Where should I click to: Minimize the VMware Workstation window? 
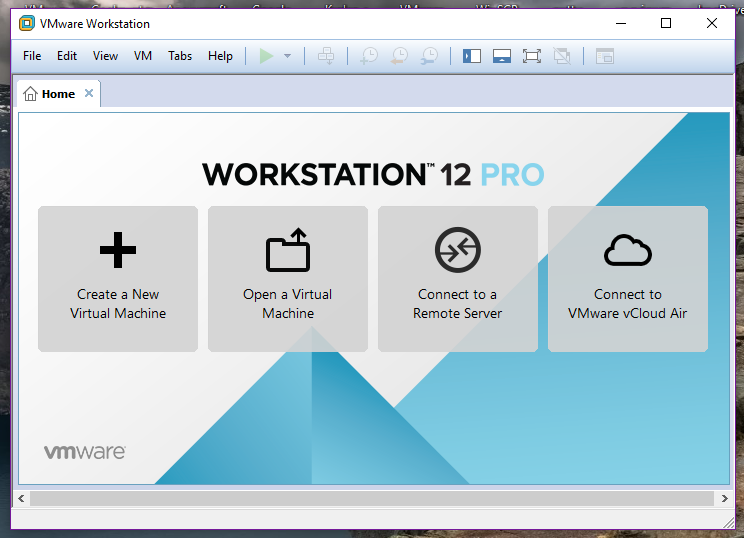pyautogui.click(x=621, y=23)
